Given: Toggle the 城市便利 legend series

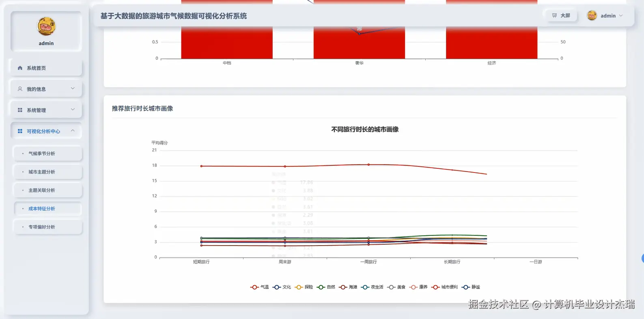Looking at the screenshot, I should click(445, 287).
